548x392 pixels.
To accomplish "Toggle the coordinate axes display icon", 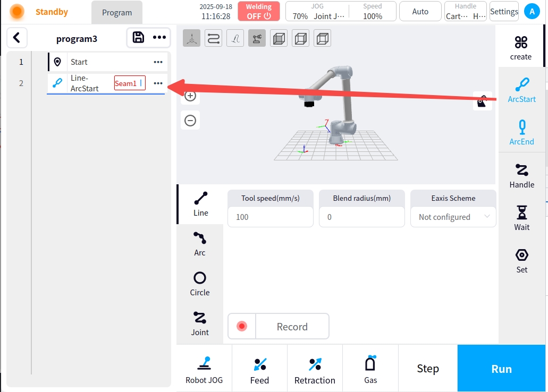I will pyautogui.click(x=192, y=38).
